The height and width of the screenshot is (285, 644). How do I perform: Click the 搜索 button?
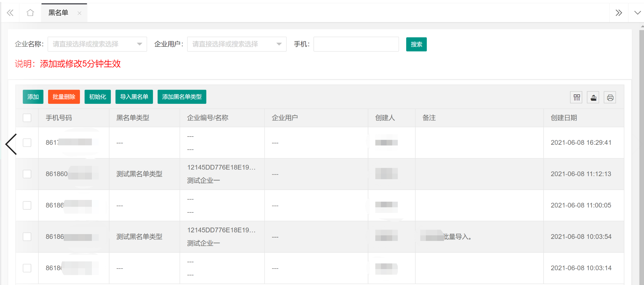click(416, 44)
